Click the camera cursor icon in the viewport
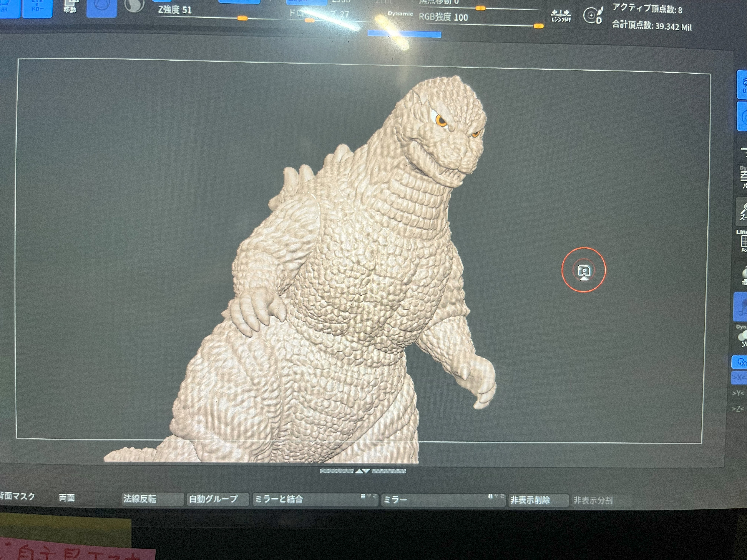The width and height of the screenshot is (747, 560). coord(584,271)
